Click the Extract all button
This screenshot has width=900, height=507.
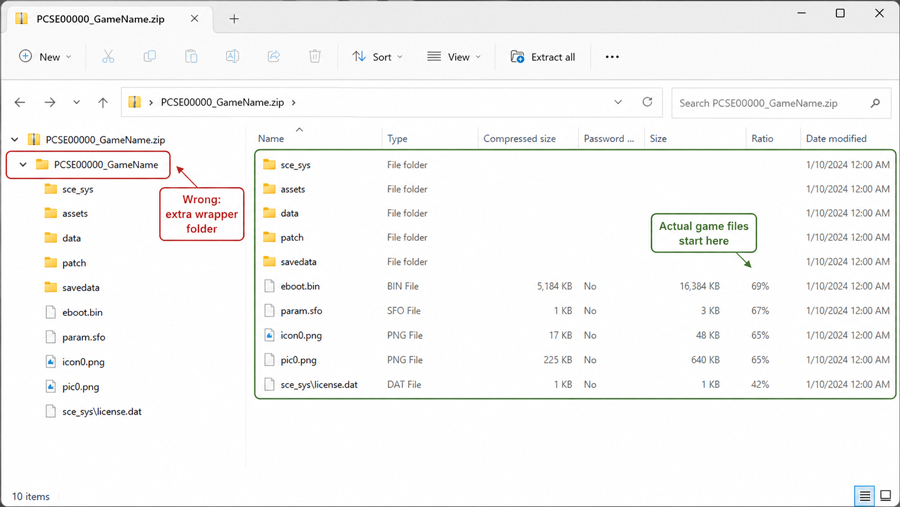tap(542, 56)
